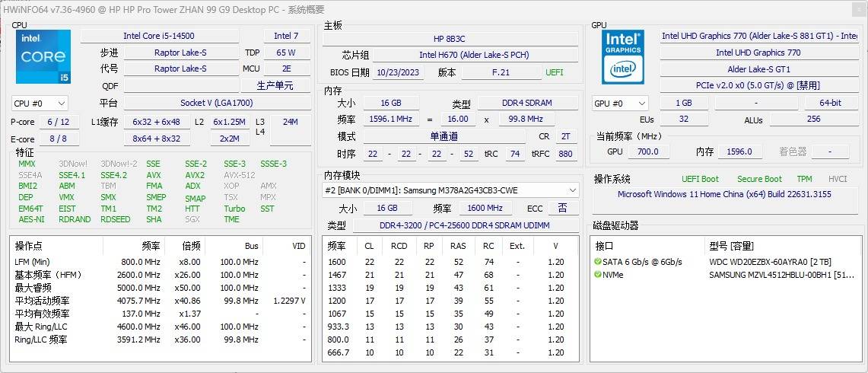
Task: Select the 1600 row in memory timings table
Action: (449, 262)
